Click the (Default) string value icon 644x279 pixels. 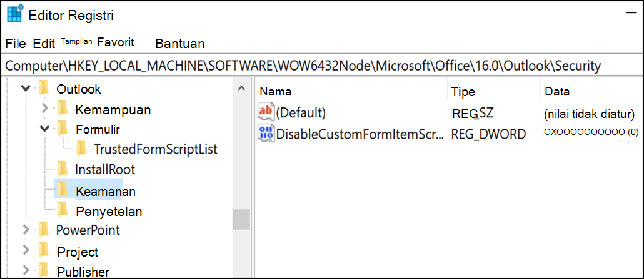tap(265, 112)
